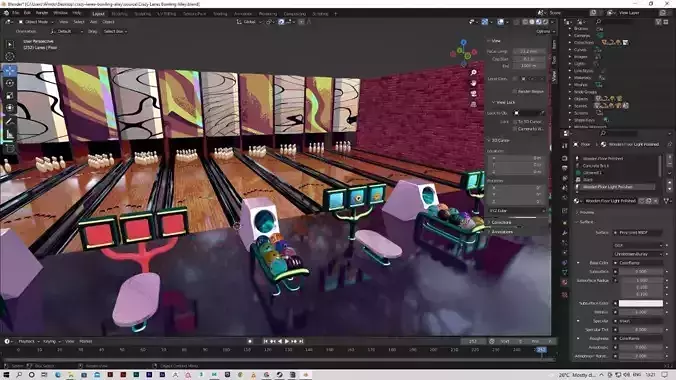676x380 pixels.
Task: Click the outliner filter funnel icon
Action: 658,22
